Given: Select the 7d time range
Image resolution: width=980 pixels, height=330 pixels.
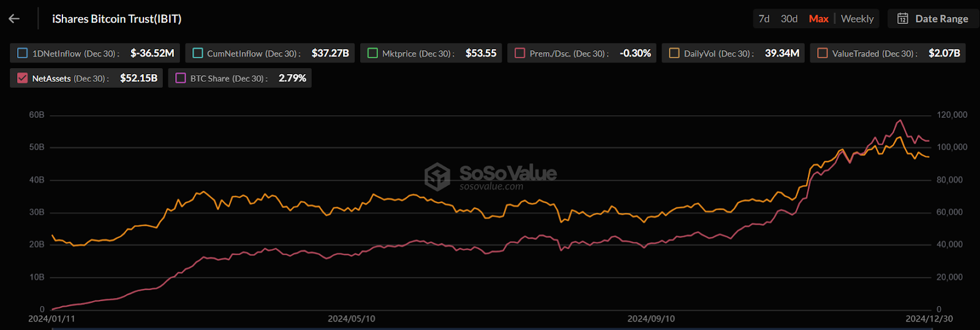Looking at the screenshot, I should coord(764,19).
